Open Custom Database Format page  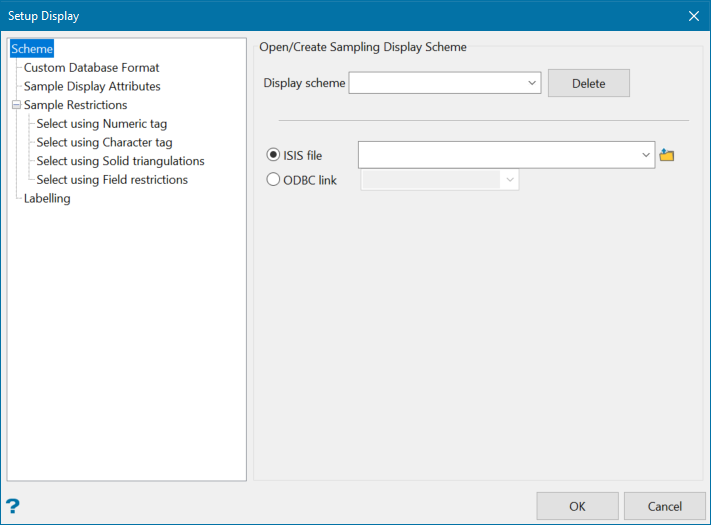pyautogui.click(x=91, y=68)
